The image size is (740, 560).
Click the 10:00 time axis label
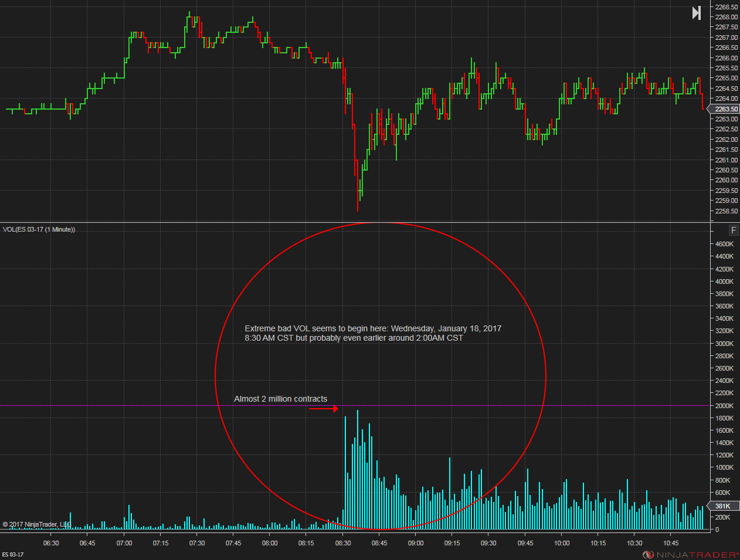tap(562, 543)
